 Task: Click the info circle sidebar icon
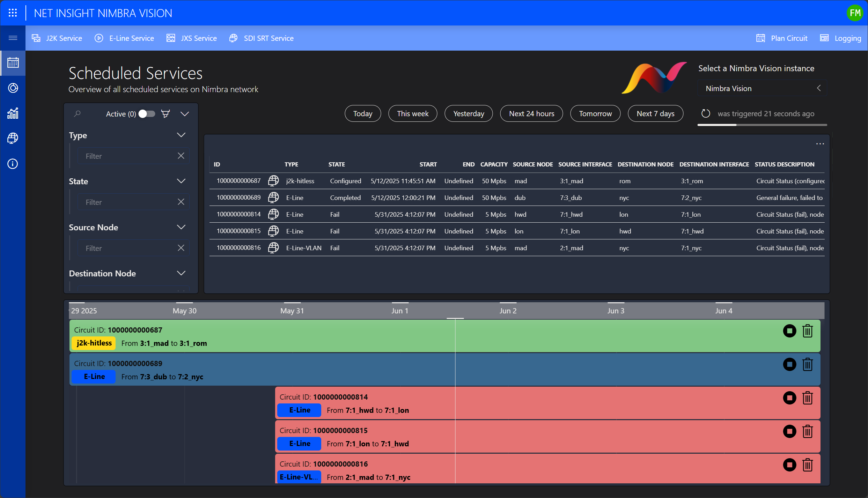click(x=13, y=164)
